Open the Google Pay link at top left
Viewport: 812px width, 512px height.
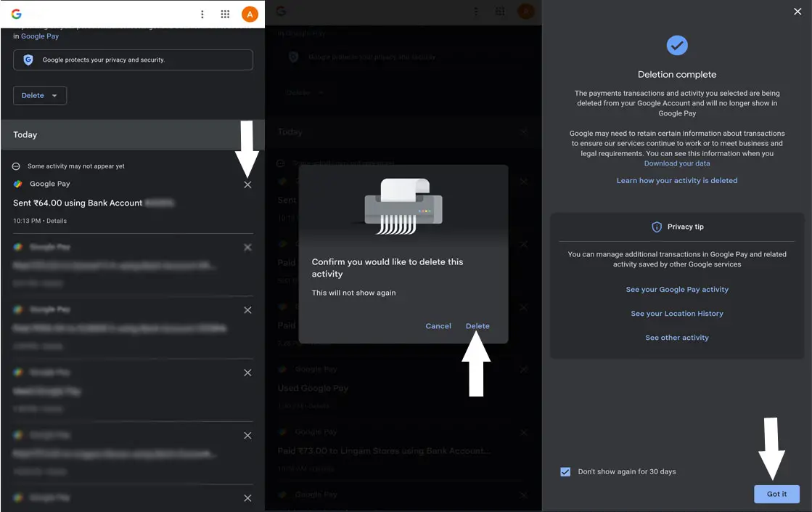pos(40,36)
